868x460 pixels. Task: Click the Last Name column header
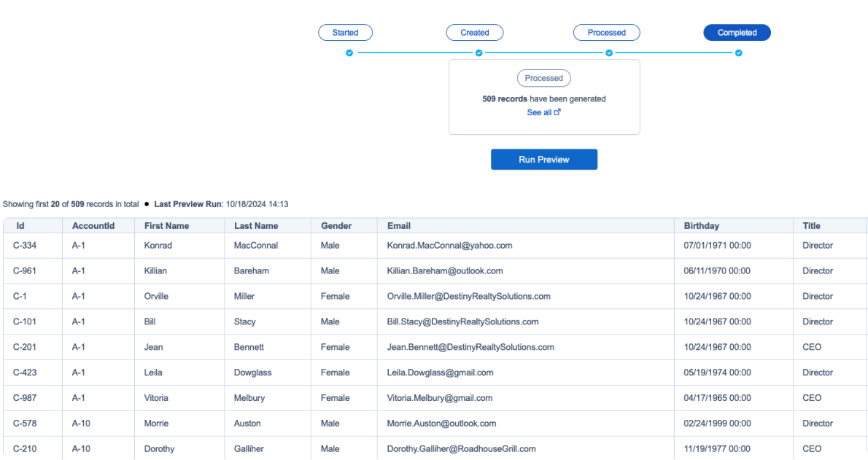[256, 226]
